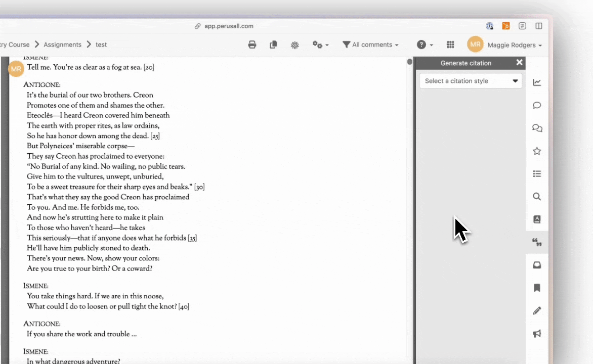Open the apps grid icon
Screen dimensions: 593x364
click(x=450, y=45)
